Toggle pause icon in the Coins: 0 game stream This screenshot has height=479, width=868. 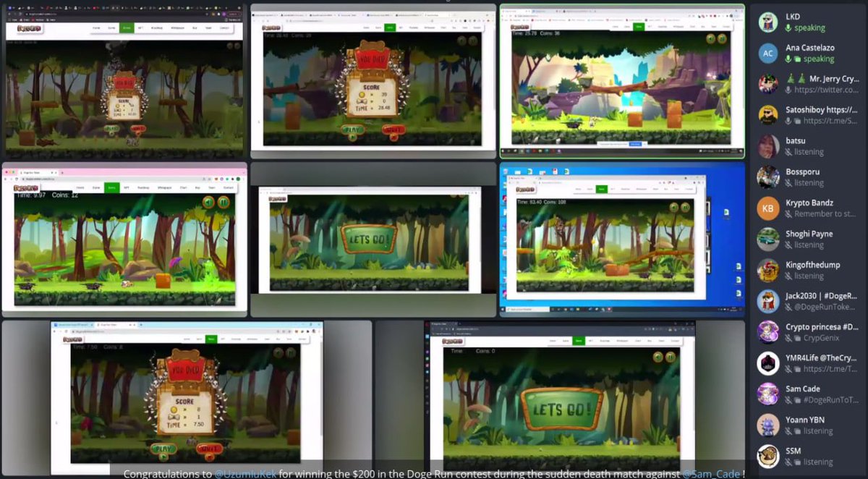[671, 357]
